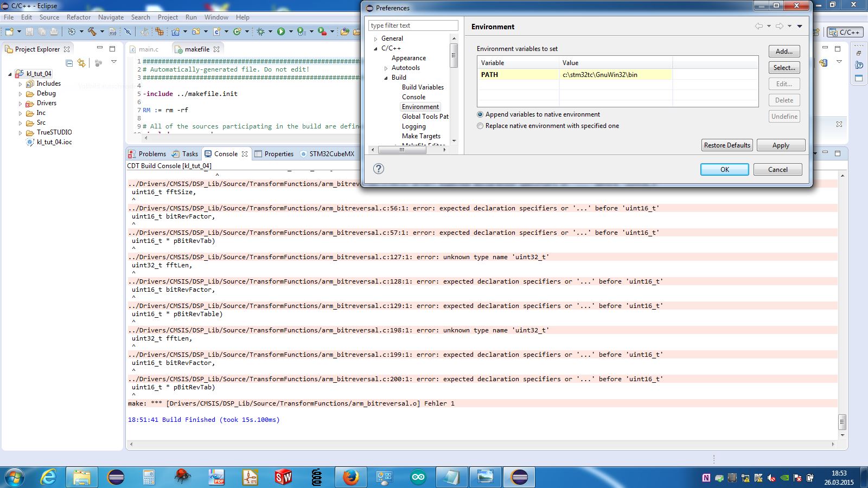Open Arduino from the Windows taskbar
Viewport: 868px width, 488px height.
(418, 477)
